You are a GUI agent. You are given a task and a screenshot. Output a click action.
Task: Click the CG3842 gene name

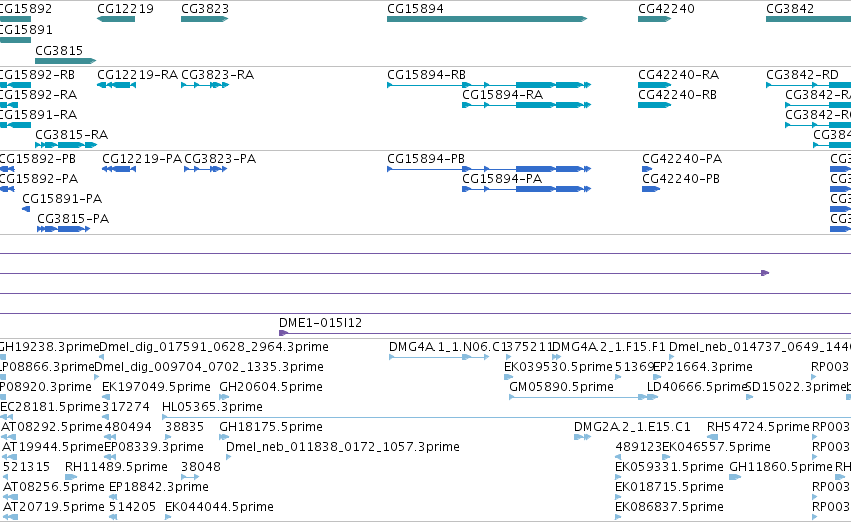pyautogui.click(x=790, y=9)
